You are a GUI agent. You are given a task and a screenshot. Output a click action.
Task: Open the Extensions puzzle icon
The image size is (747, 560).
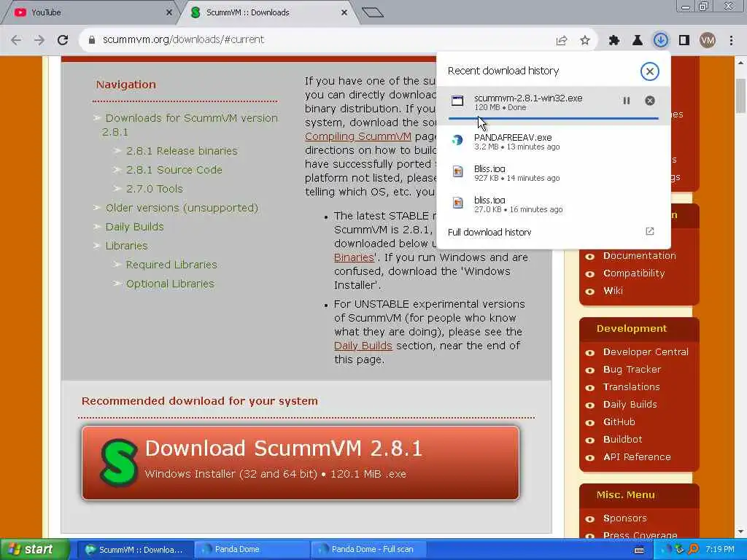click(614, 41)
